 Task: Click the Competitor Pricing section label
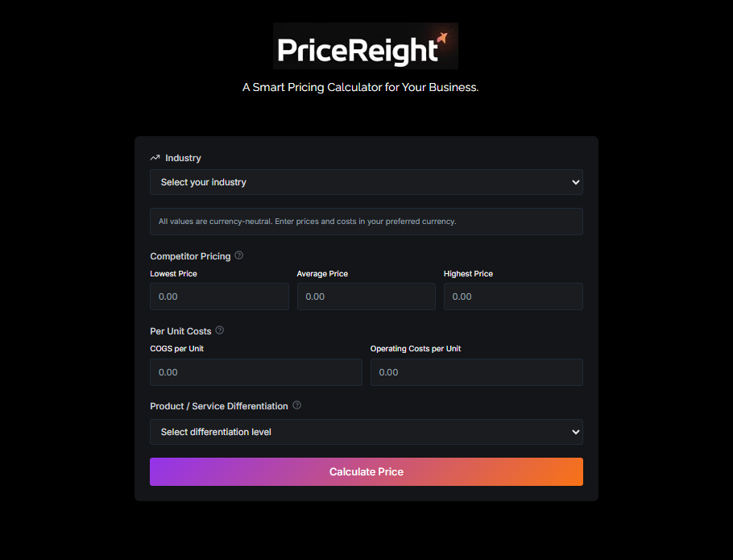(x=189, y=255)
